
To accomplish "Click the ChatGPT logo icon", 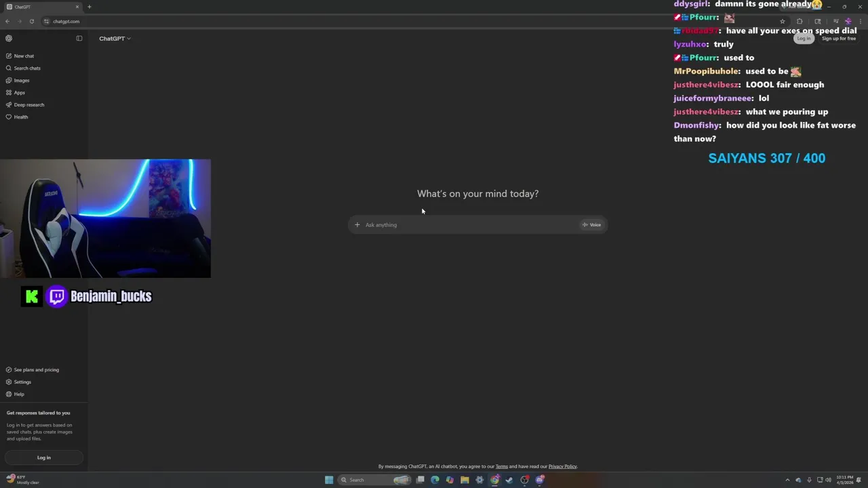I will tap(9, 39).
